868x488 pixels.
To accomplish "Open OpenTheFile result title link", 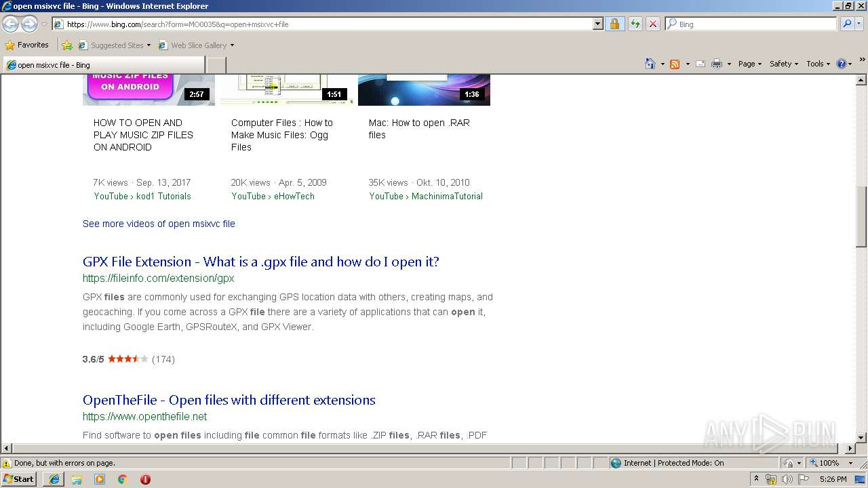I will (x=229, y=400).
